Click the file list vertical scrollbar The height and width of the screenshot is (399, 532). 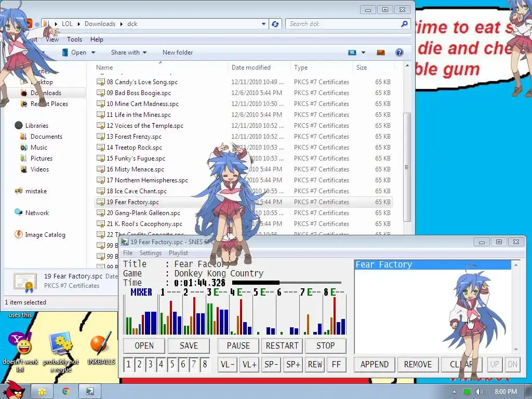pos(407,167)
